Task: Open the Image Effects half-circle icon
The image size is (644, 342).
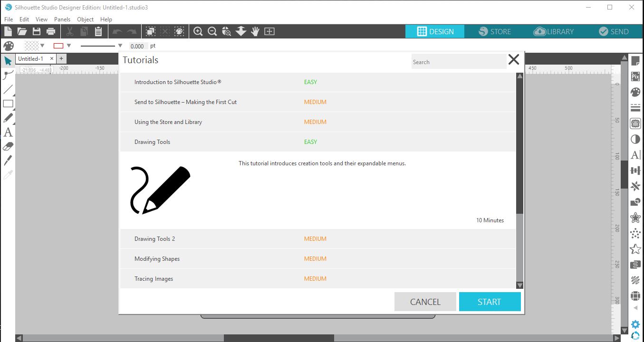Action: pos(635,139)
